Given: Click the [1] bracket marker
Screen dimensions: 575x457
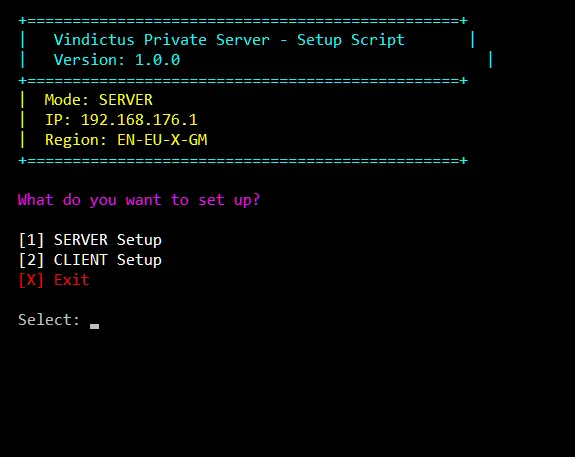Looking at the screenshot, I should (x=31, y=240).
